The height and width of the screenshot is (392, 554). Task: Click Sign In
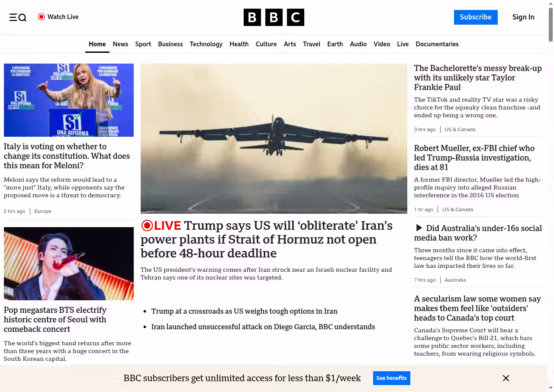coord(523,17)
